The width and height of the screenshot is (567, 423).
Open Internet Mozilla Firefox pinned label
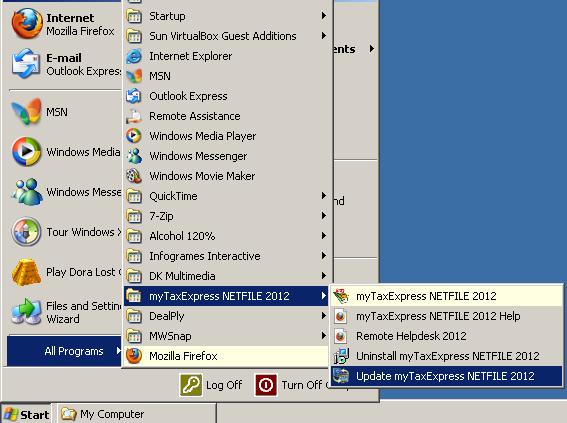click(80, 24)
